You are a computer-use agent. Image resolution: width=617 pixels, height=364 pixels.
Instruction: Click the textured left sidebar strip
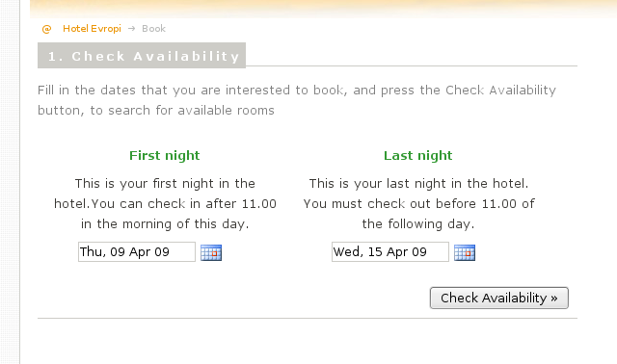tap(10, 182)
